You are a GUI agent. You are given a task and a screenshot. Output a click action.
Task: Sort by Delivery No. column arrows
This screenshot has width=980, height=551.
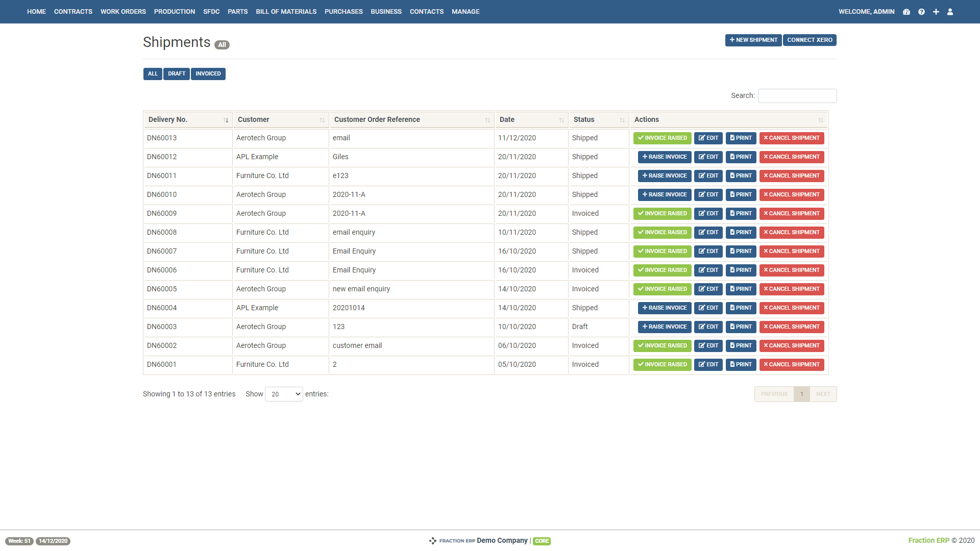[x=226, y=120]
